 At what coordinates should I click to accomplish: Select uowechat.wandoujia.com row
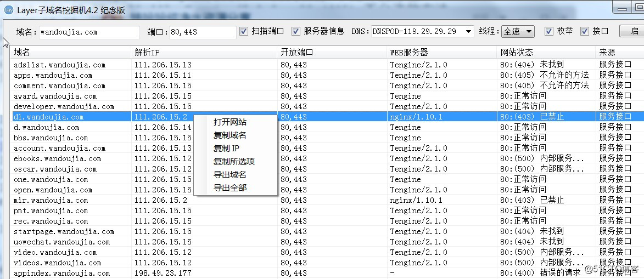coord(327,242)
